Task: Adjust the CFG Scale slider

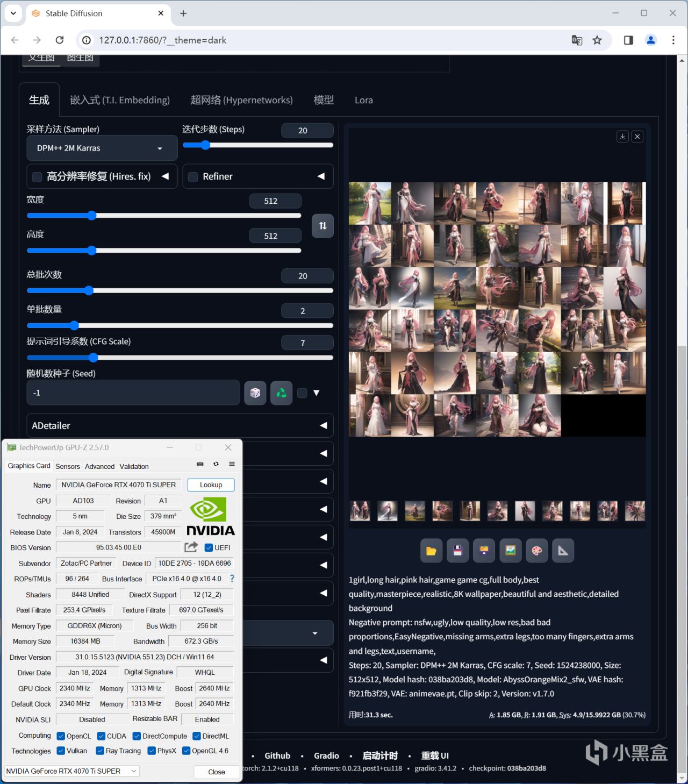Action: [180, 358]
